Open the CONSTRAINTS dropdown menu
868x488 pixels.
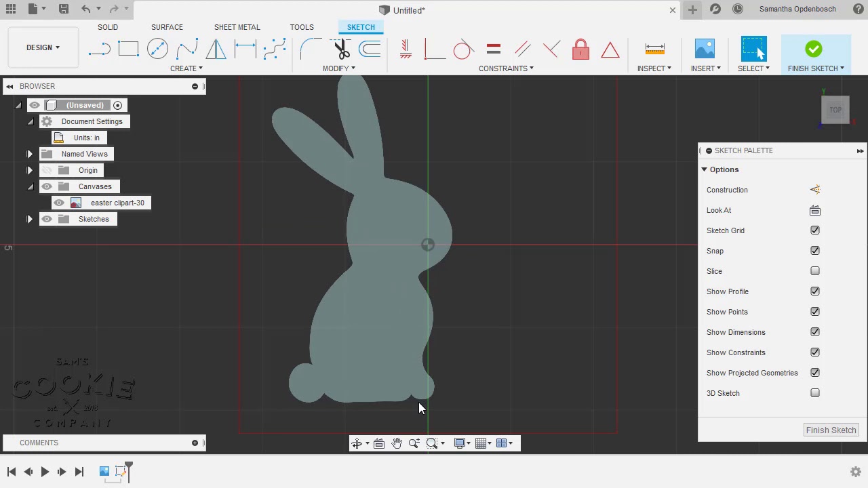(x=506, y=68)
